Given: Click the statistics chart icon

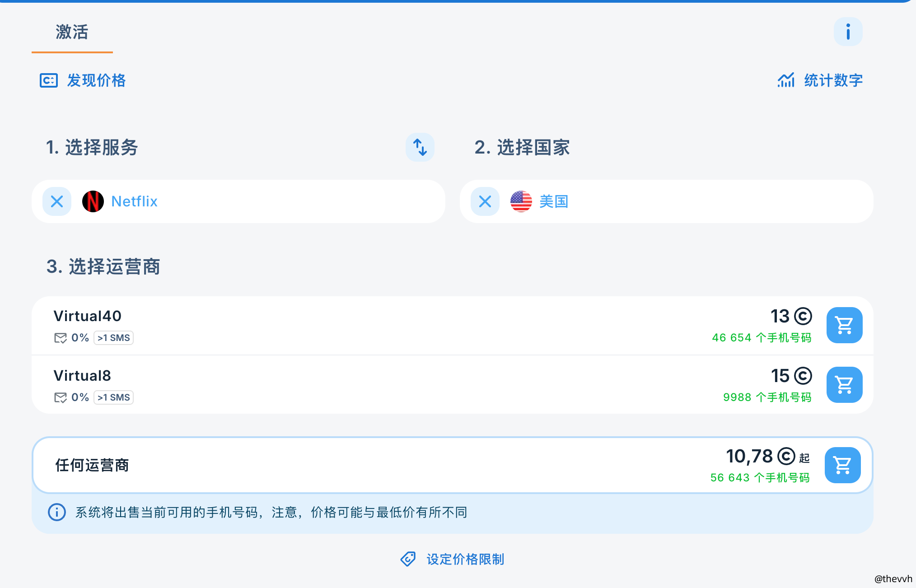Looking at the screenshot, I should coord(786,80).
